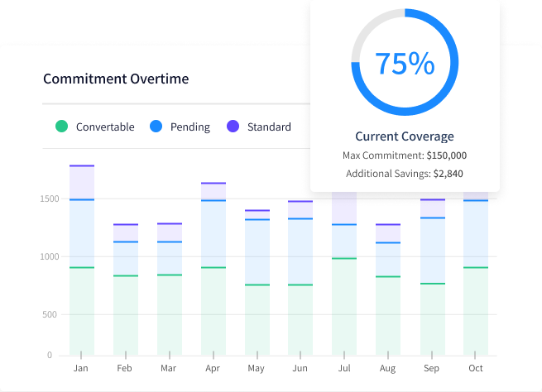Viewport: 542px width, 392px height.
Task: Click the Commitment Overtime chart title
Action: [x=116, y=79]
